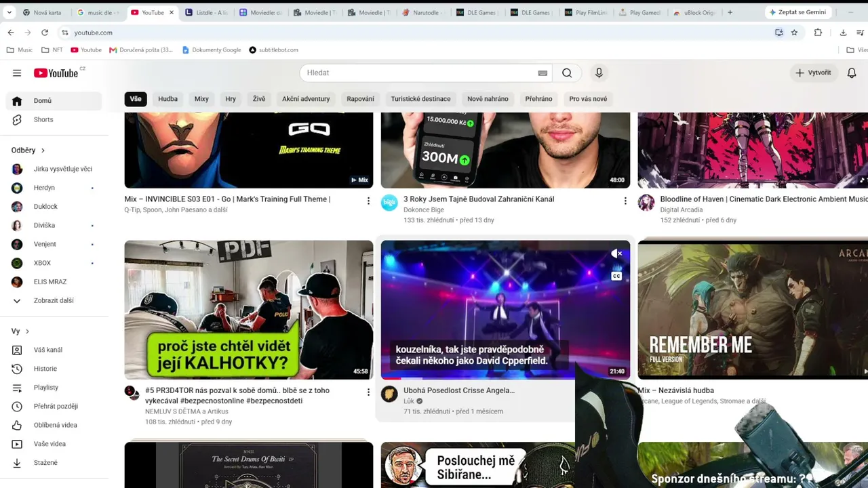
Task: Open Dokumenty Google bookmark
Action: point(212,50)
